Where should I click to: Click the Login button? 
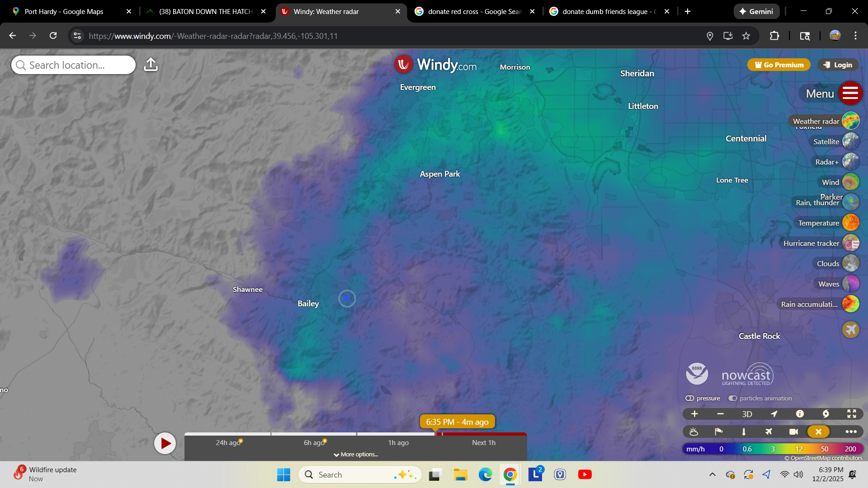click(838, 65)
